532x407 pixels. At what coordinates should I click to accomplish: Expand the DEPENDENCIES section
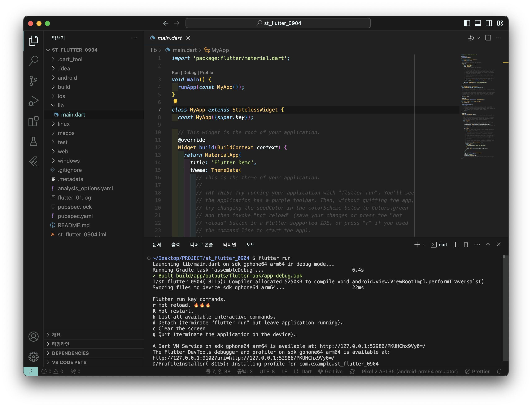click(x=70, y=353)
